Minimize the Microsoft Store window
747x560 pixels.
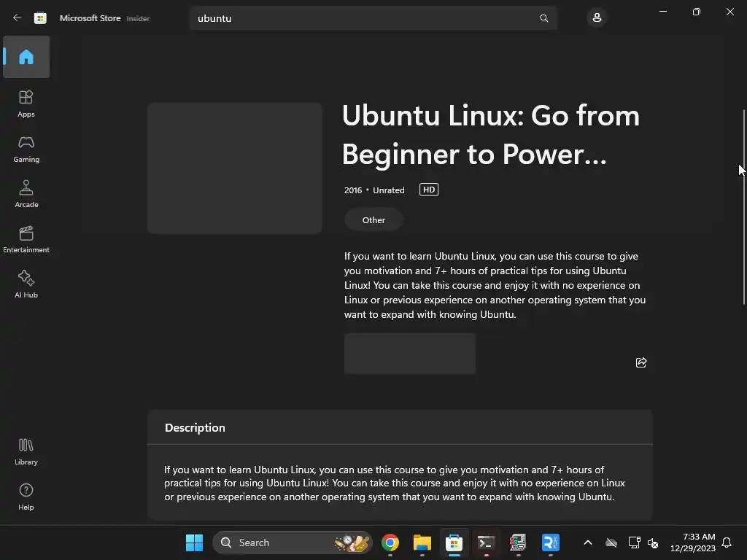[x=662, y=12]
